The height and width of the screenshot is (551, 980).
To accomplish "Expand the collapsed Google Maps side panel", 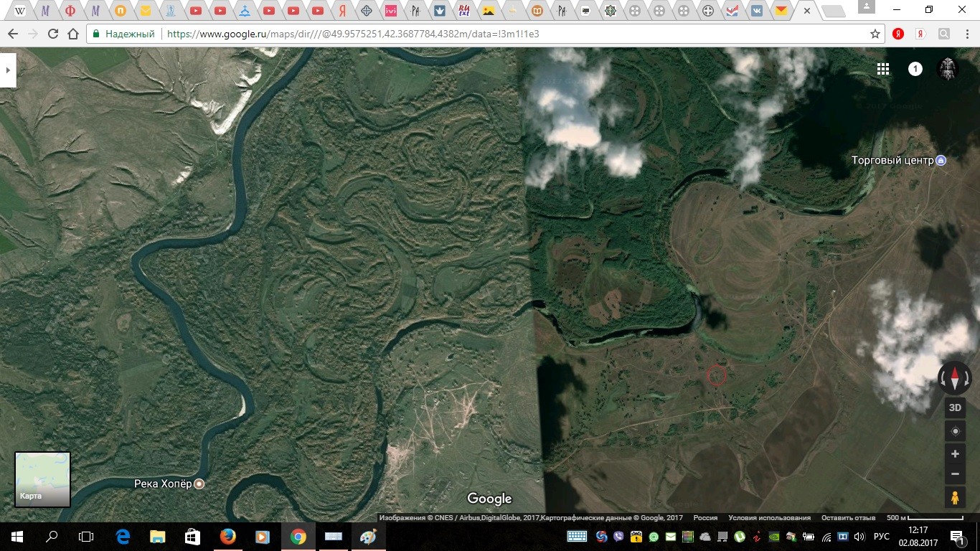I will (x=8, y=70).
